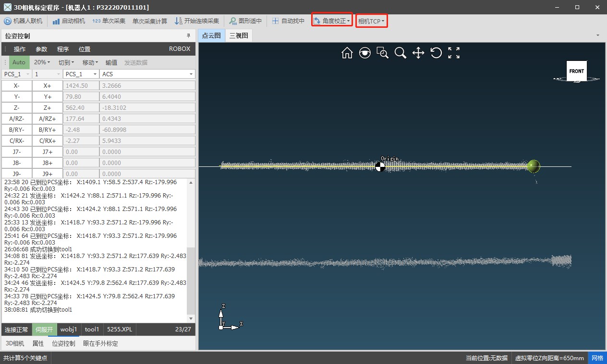The width and height of the screenshot is (607, 364).
Task: Click 启动相机 to start camera
Action: pyautogui.click(x=69, y=21)
